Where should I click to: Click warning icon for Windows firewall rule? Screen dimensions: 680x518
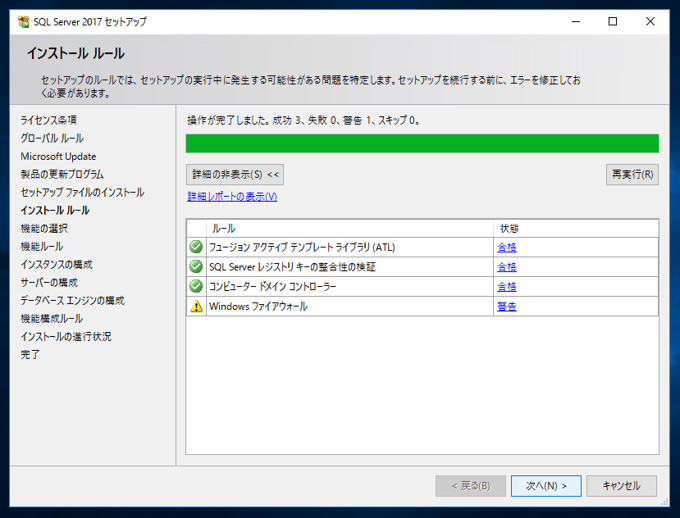196,306
